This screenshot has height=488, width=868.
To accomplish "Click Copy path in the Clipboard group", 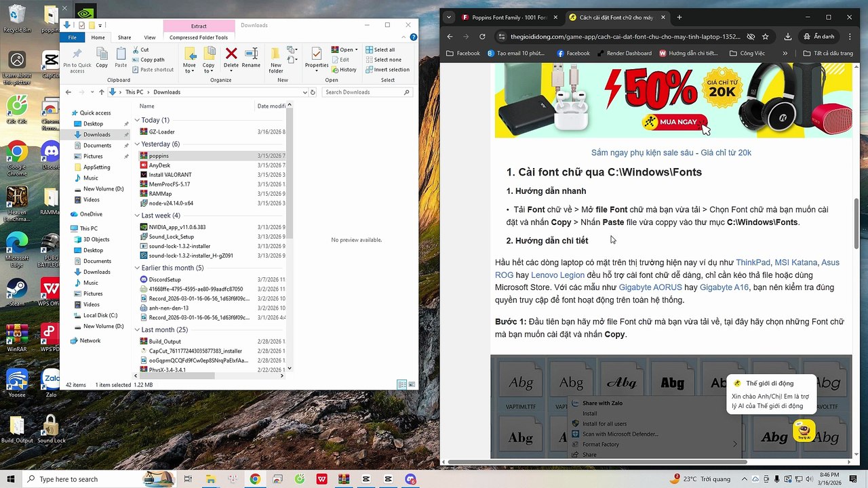I will [x=148, y=60].
